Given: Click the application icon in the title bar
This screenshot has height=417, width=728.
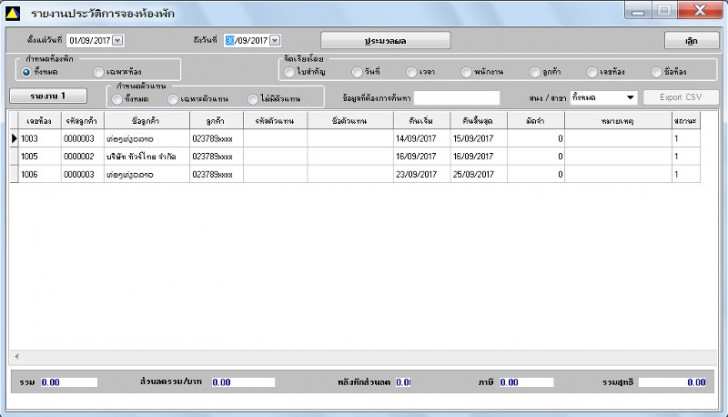Looking at the screenshot, I should (13, 13).
